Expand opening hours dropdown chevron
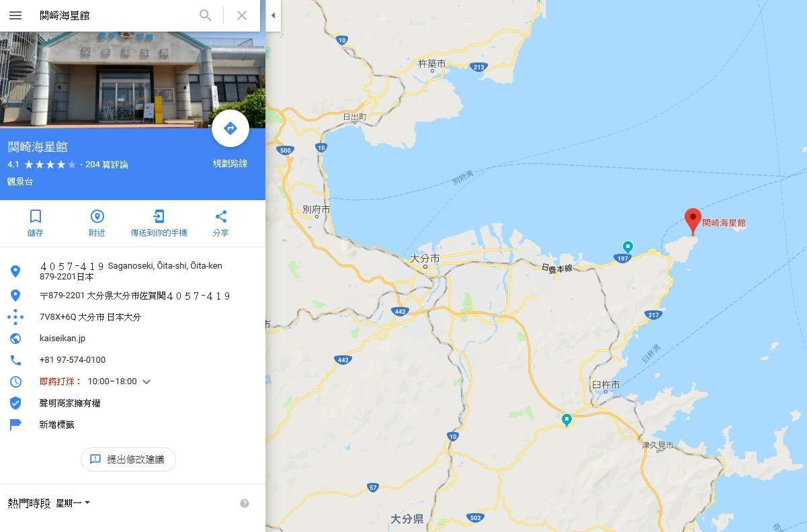 point(146,382)
